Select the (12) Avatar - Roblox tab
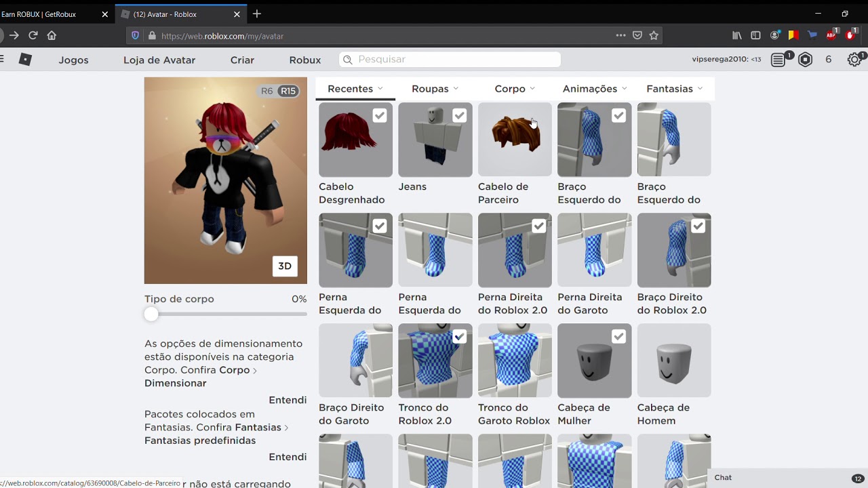The height and width of the screenshot is (488, 868). click(182, 14)
